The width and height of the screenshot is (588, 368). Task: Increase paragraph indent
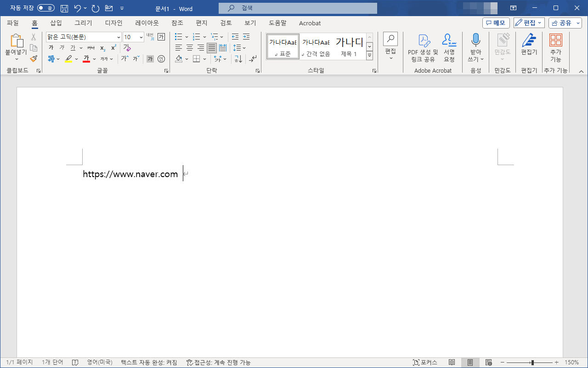[x=246, y=37]
